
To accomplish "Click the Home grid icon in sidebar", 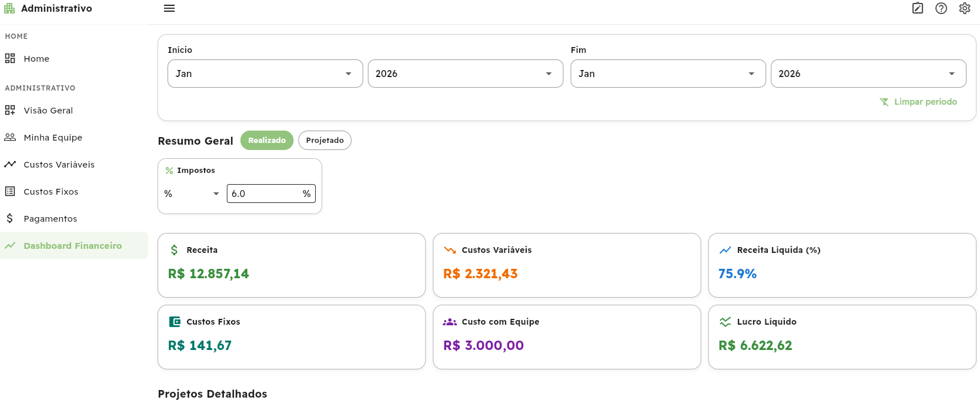I will 10,58.
